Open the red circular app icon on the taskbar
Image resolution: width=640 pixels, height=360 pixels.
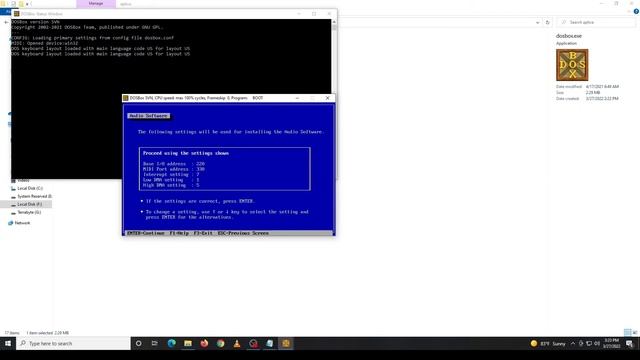(253, 343)
